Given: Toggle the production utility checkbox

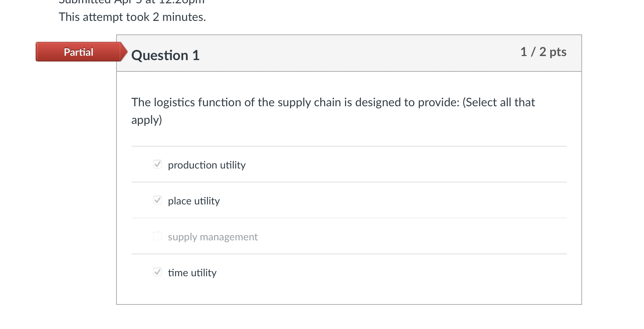Looking at the screenshot, I should [x=158, y=164].
